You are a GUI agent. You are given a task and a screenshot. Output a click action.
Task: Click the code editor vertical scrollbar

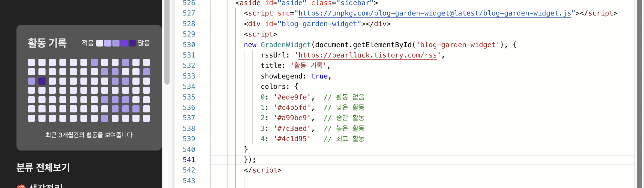point(639,94)
